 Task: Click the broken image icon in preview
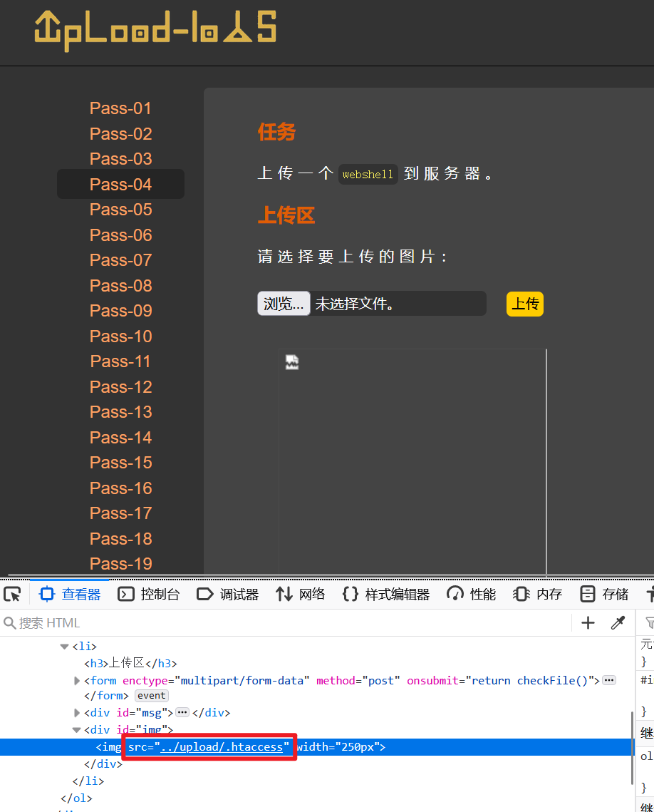[292, 362]
